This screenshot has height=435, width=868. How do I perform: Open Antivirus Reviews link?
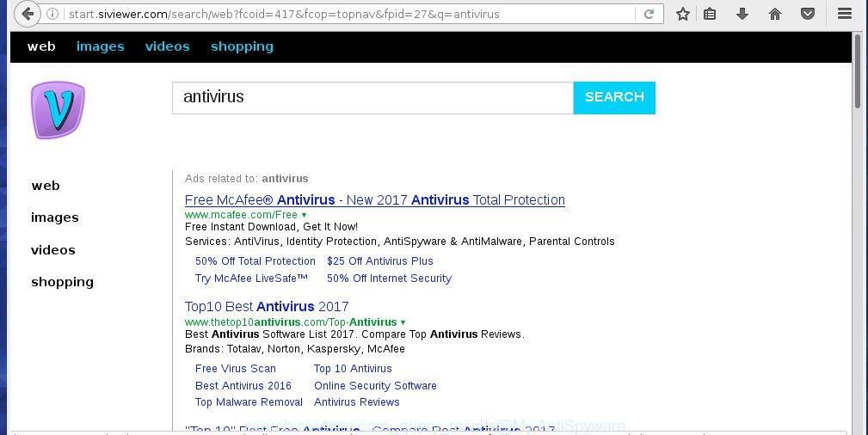(356, 402)
